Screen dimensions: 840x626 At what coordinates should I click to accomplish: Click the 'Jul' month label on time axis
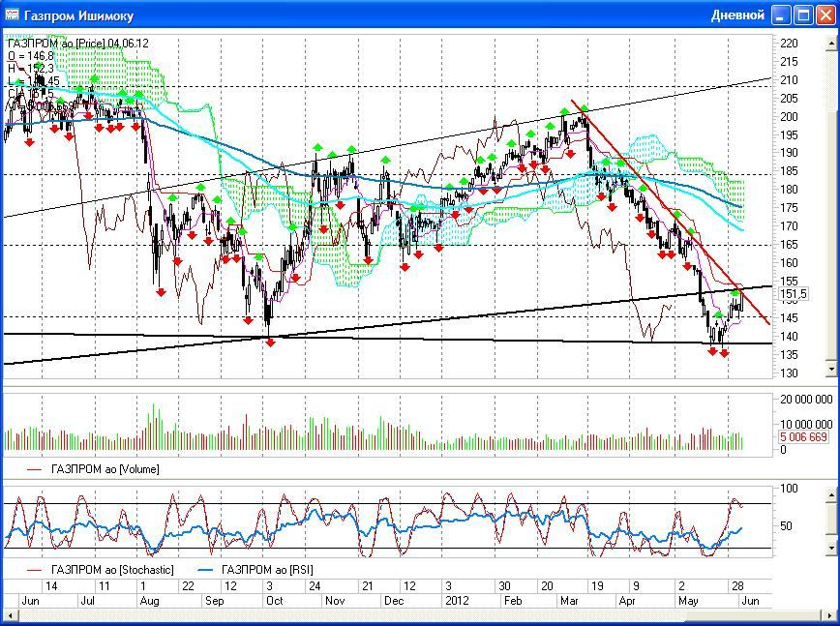87,601
